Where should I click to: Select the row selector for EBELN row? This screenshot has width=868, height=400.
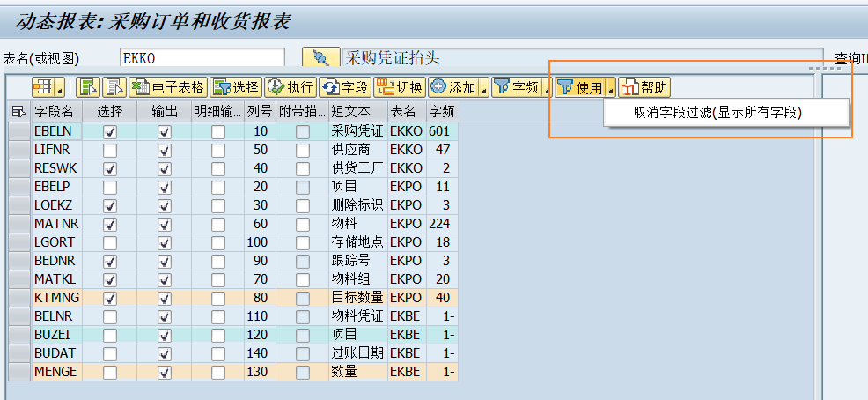19,131
